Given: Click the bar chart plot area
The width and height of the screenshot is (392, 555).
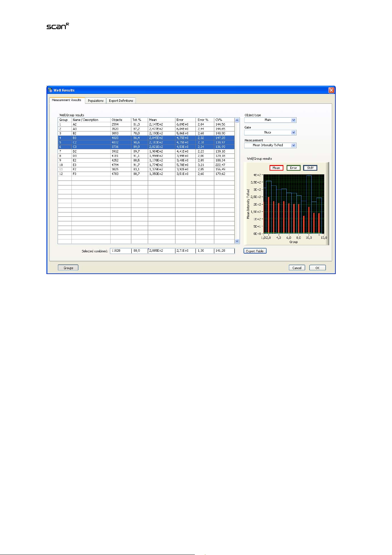Looking at the screenshot, I should [294, 204].
